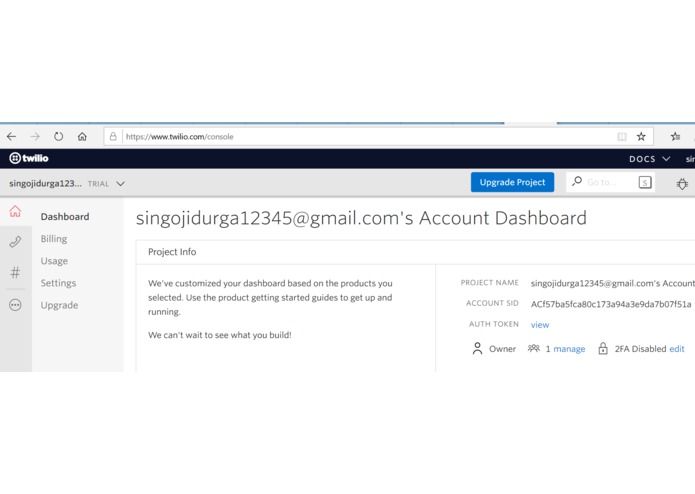695x494 pixels.
Task: Click the ACCOUNT SID label
Action: [492, 303]
